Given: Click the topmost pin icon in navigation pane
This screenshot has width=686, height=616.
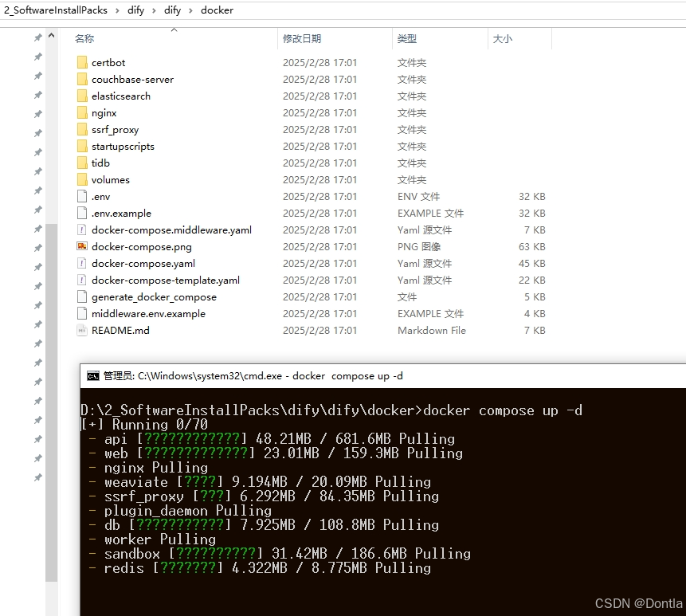Looking at the screenshot, I should point(38,37).
